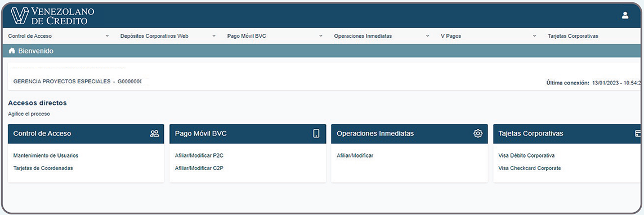Expand the Depósitos Corporativos Web chevron

(x=214, y=36)
